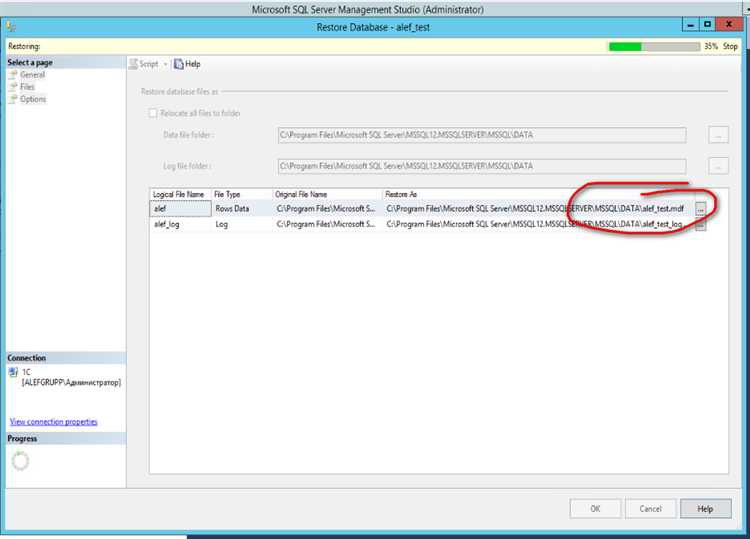Click the Script toolbar button
Screen dimensions: 750x539
click(144, 64)
